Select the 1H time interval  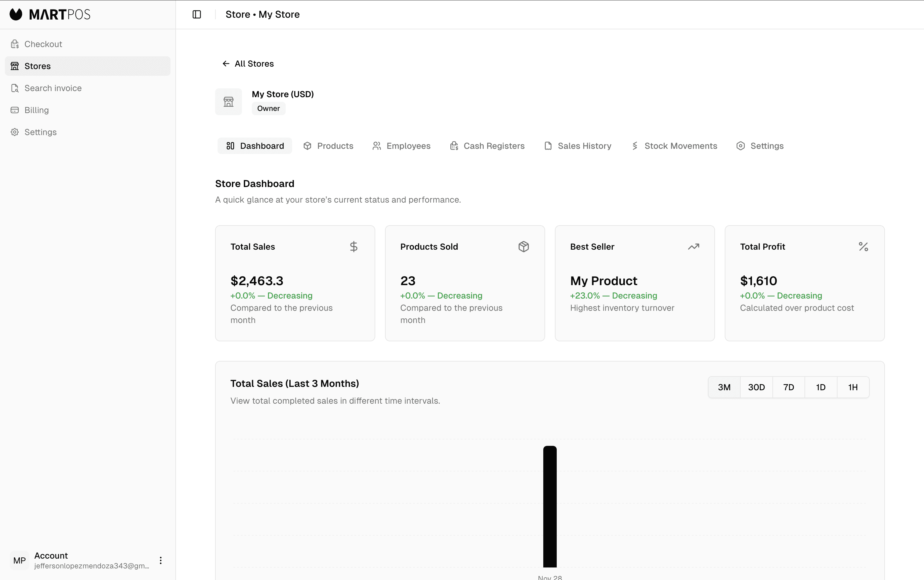(853, 387)
